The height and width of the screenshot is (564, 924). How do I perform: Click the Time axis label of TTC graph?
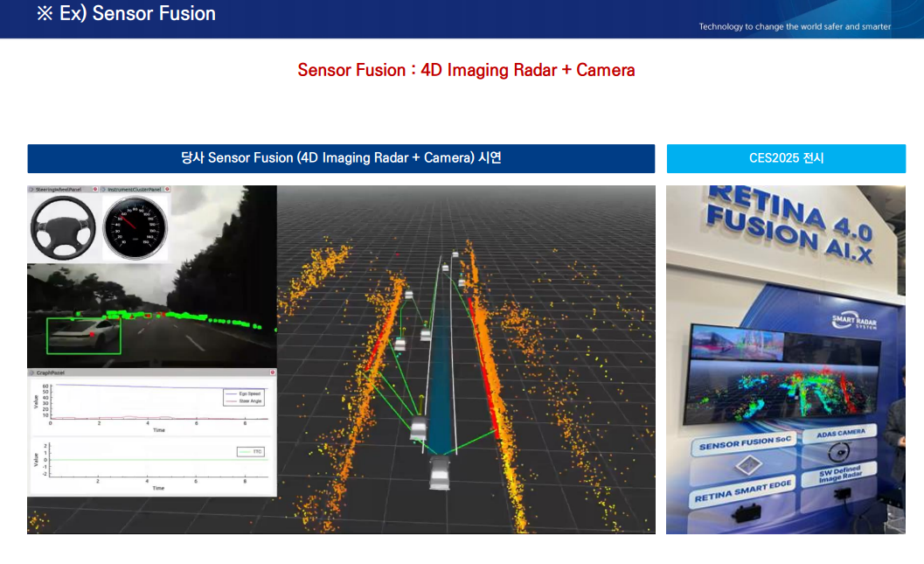tap(158, 488)
